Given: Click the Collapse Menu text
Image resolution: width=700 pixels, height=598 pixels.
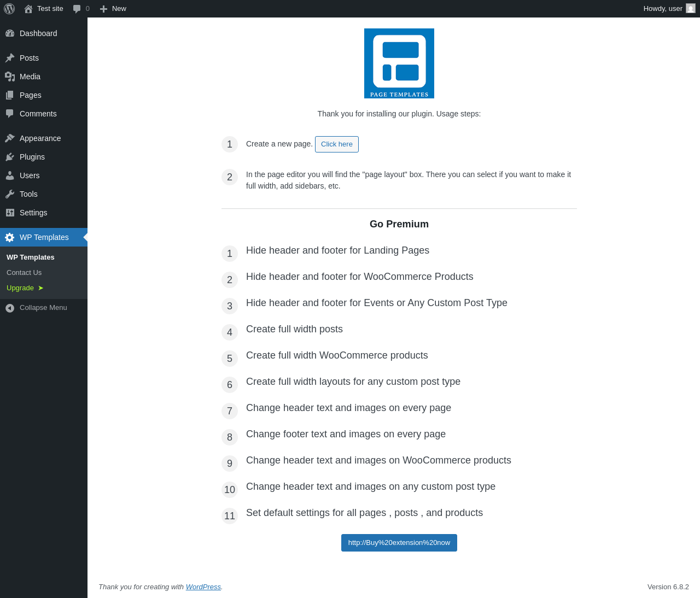Looking at the screenshot, I should point(43,308).
